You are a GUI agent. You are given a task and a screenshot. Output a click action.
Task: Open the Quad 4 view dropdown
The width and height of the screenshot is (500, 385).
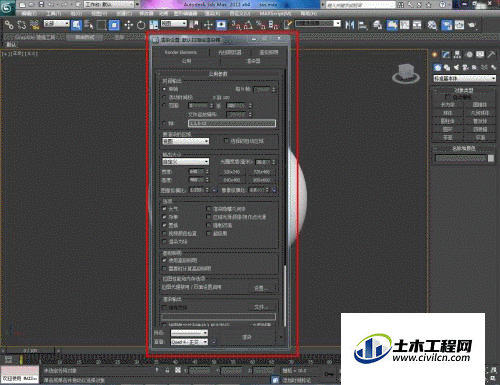[189, 342]
